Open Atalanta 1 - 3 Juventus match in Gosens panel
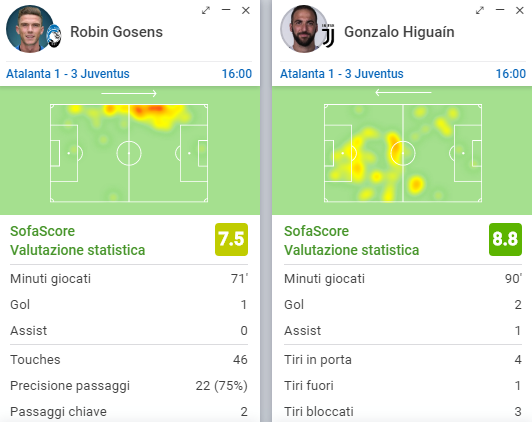 click(68, 74)
